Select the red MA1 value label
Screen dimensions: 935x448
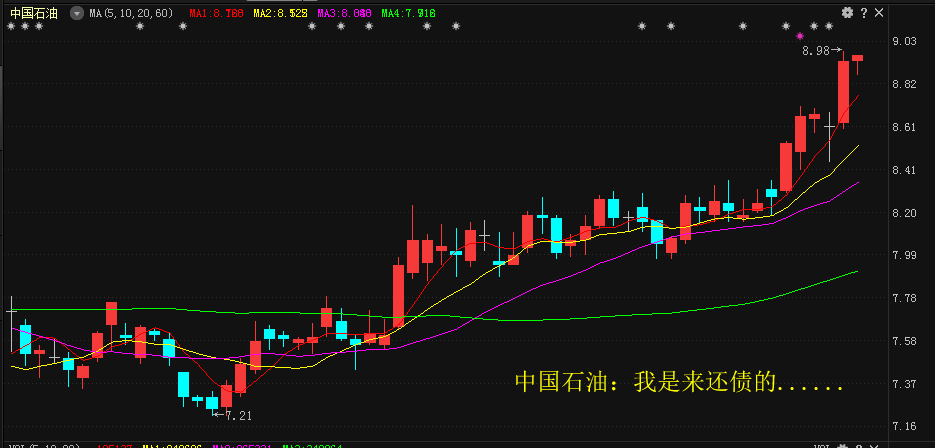(216, 14)
